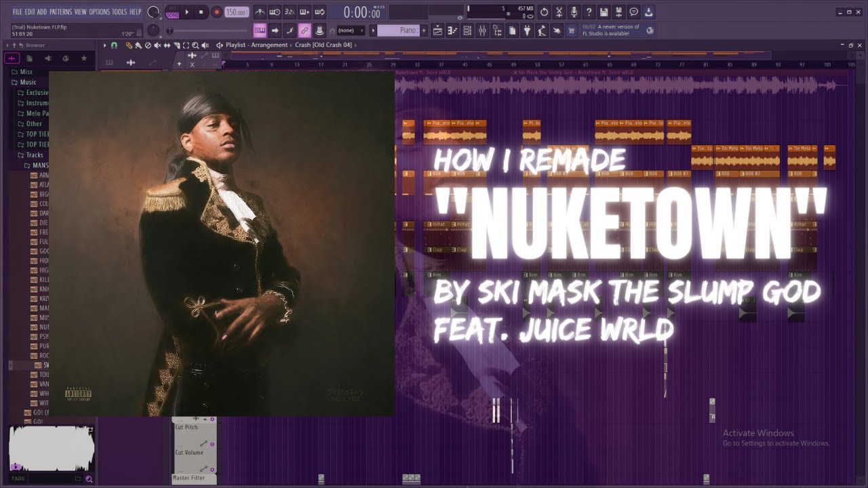
Task: Open the speech bubble project info icon
Action: pos(634,12)
